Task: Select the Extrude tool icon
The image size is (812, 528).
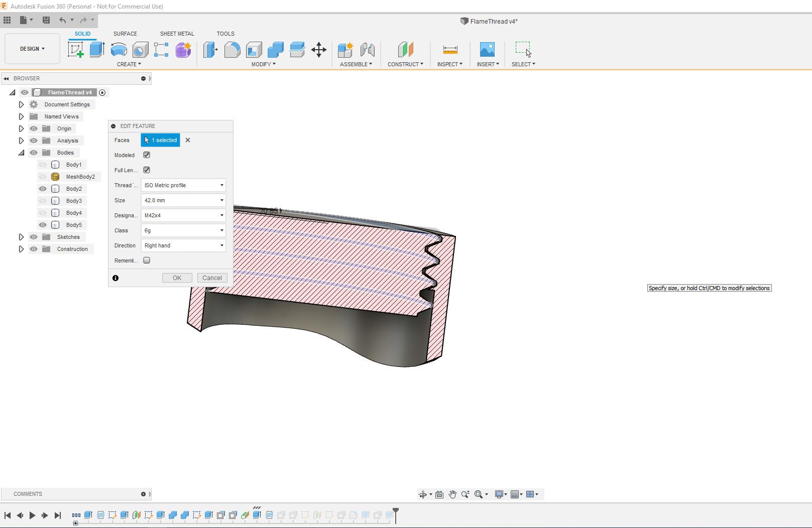Action: (x=96, y=50)
